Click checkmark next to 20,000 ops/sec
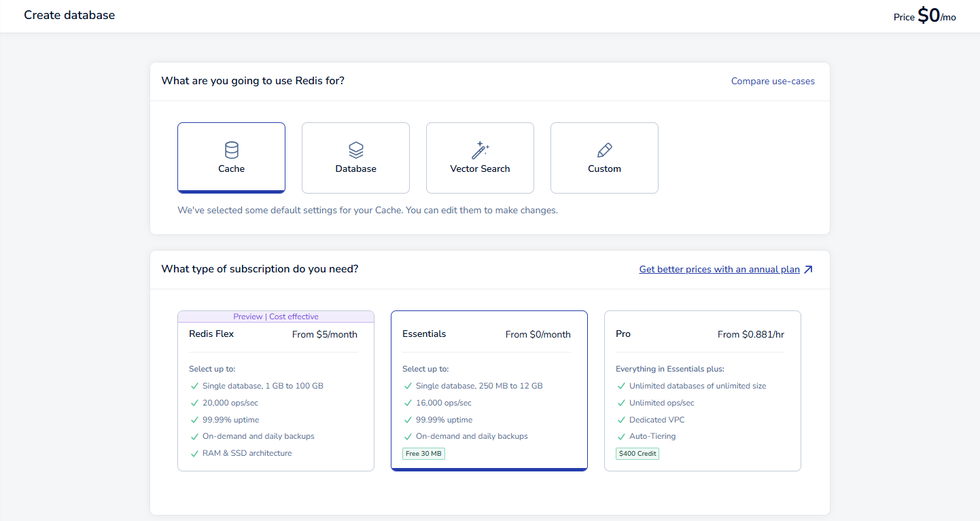 point(194,403)
